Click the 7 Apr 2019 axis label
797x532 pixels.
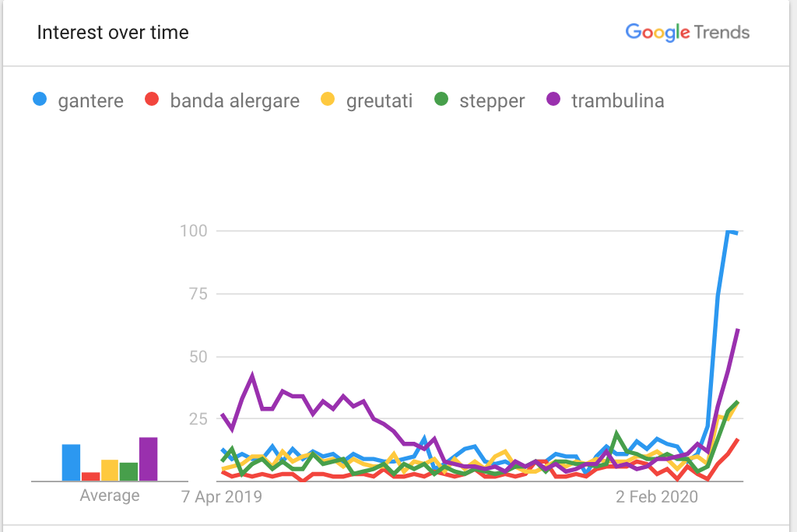pyautogui.click(x=222, y=496)
